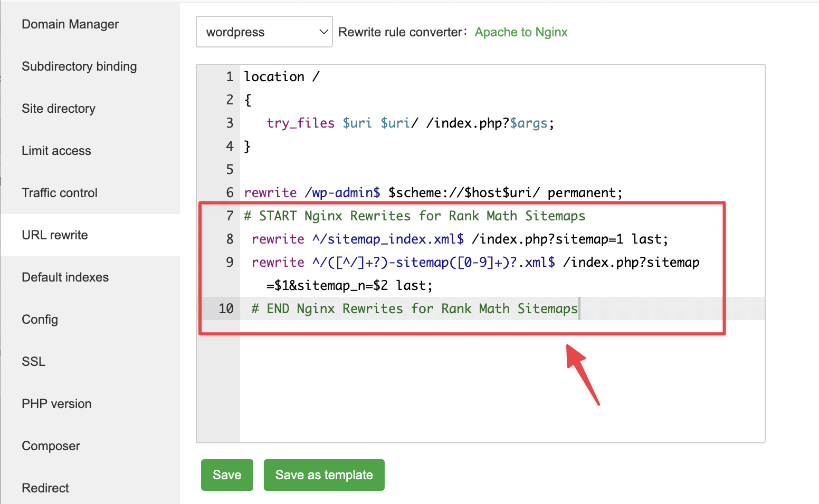Open the wordpress site selector dropdown
The width and height of the screenshot is (819, 504).
click(x=264, y=32)
